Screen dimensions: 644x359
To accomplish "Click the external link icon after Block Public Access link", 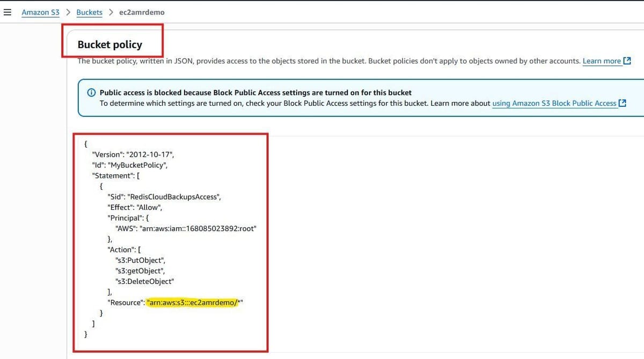I will (623, 103).
